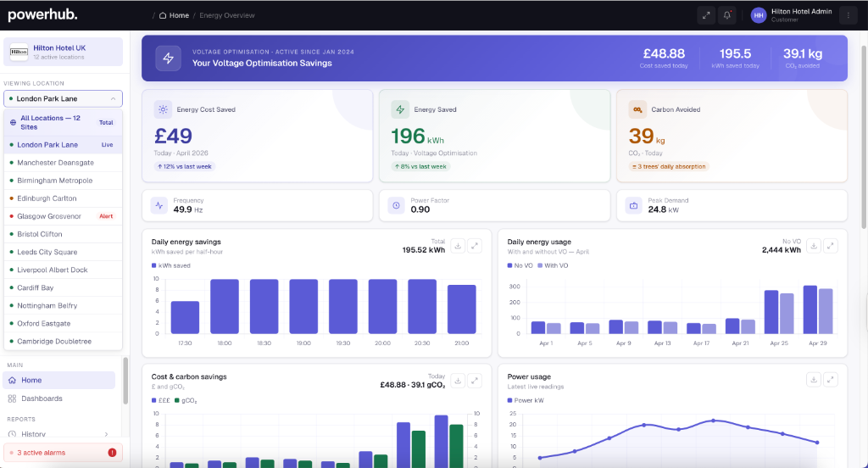Click the Hilton logo thumbnail

point(19,52)
